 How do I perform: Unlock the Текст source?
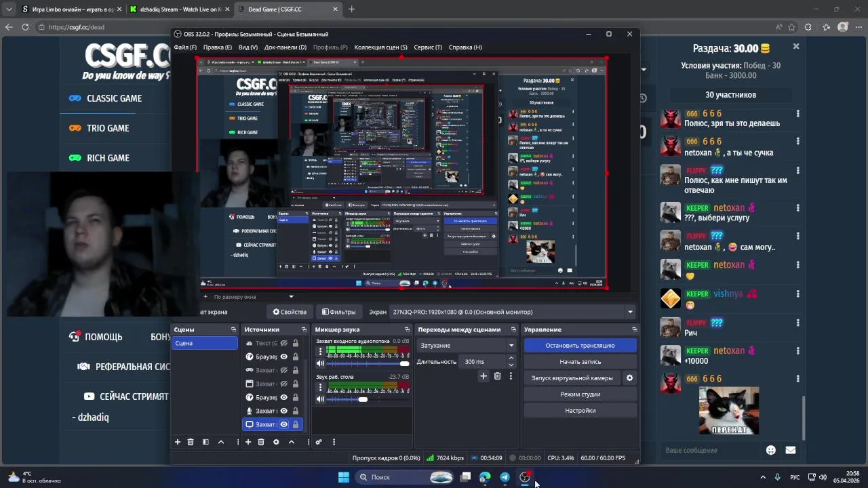coord(296,343)
